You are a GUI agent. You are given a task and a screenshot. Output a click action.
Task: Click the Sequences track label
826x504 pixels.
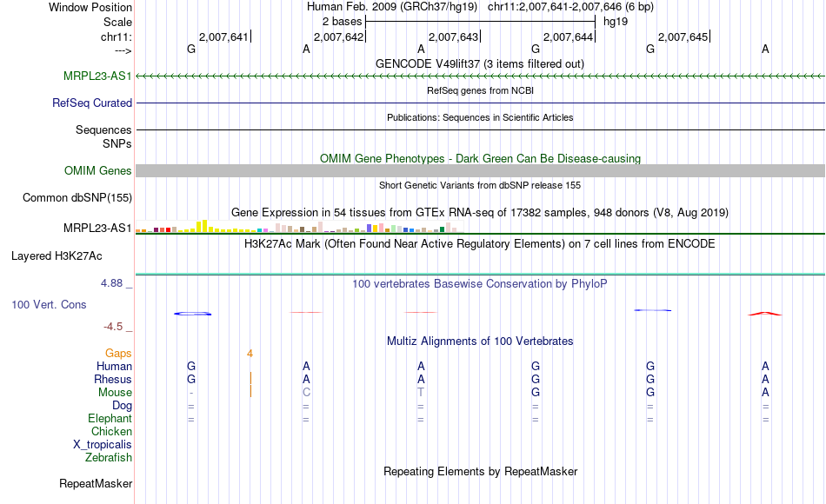[103, 129]
